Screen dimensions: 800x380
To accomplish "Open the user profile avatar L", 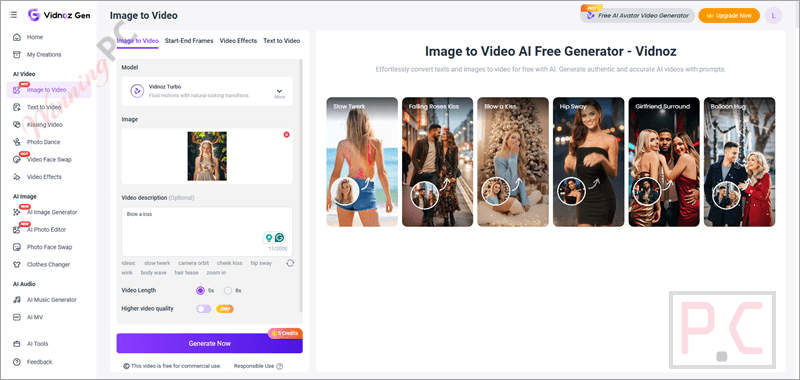I will pyautogui.click(x=773, y=16).
